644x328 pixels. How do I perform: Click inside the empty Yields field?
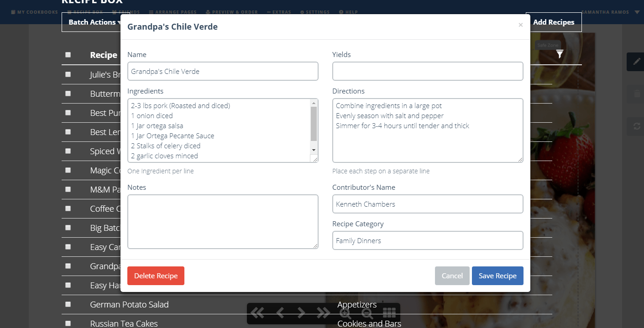[x=427, y=71]
